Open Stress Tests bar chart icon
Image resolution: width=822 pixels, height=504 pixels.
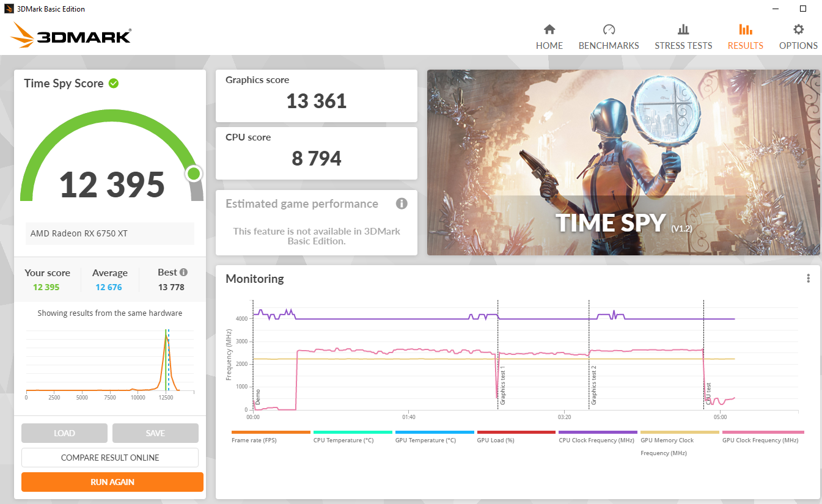683,30
